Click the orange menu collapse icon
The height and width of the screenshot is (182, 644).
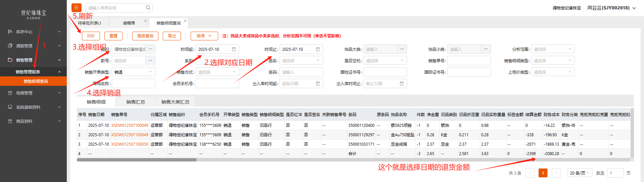[x=76, y=7]
